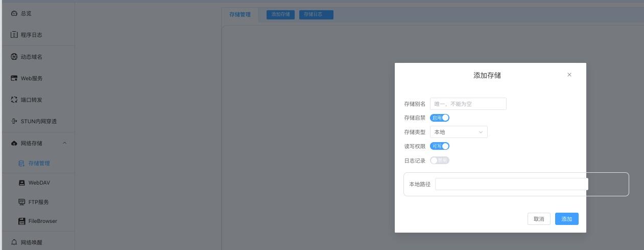Focus the 存储别名 input field
Viewport: 644px width, 250px height.
click(468, 104)
